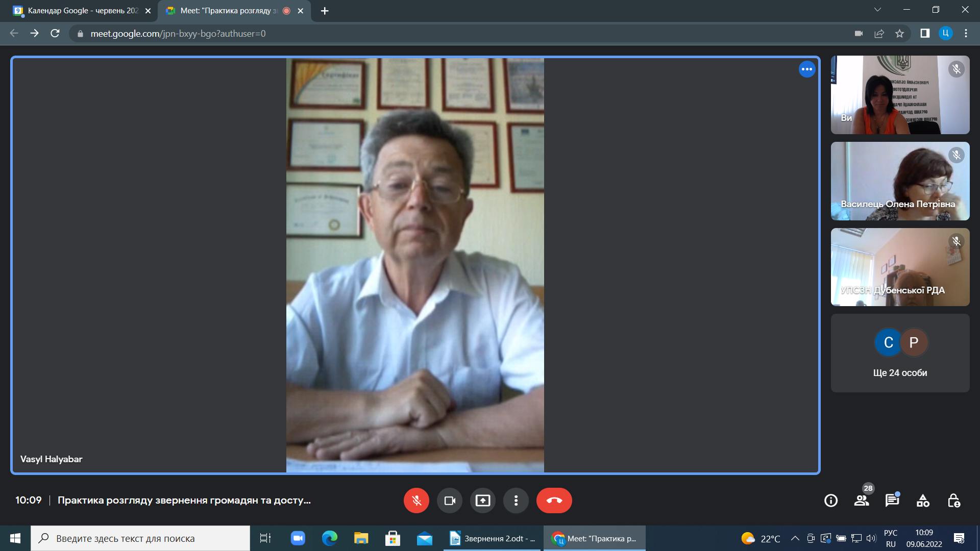Screen dimensions: 980x551
Task: Click the camera permission icon in address bar
Action: [859, 34]
